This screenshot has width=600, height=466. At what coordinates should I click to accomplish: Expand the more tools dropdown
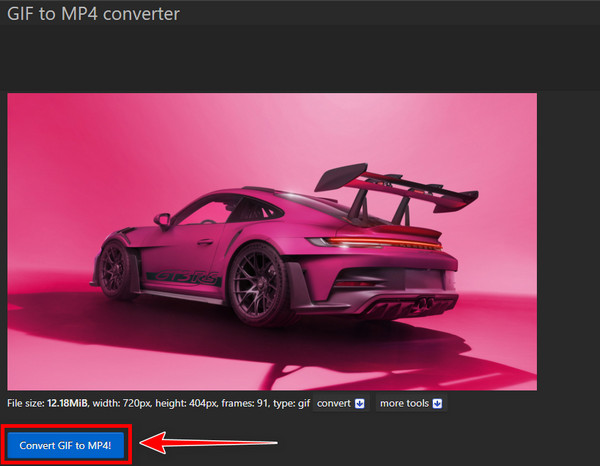click(411, 403)
